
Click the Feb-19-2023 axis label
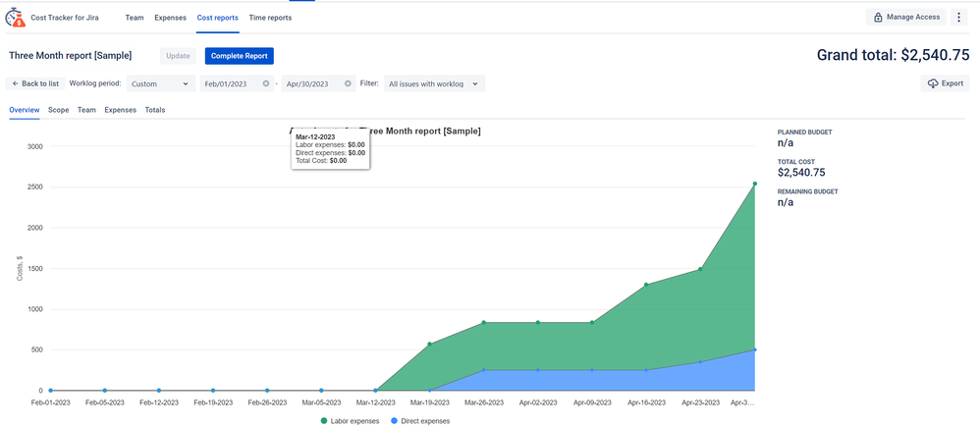pos(213,403)
